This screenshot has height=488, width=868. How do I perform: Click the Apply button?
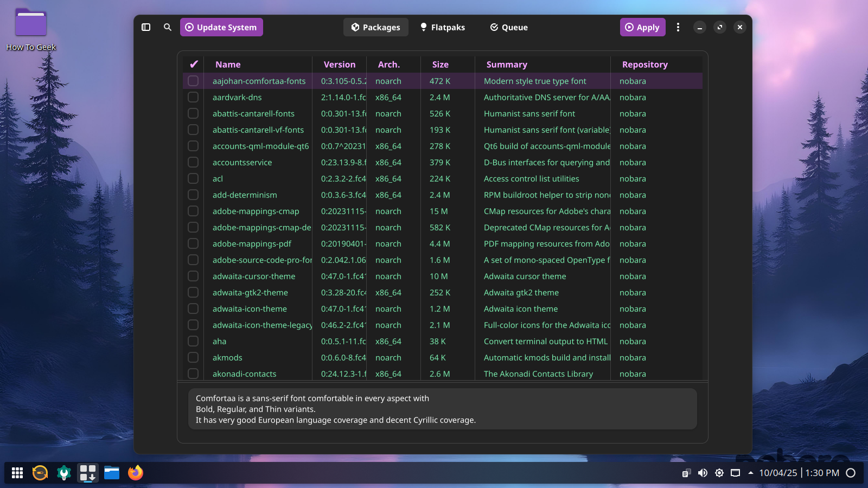[642, 27]
